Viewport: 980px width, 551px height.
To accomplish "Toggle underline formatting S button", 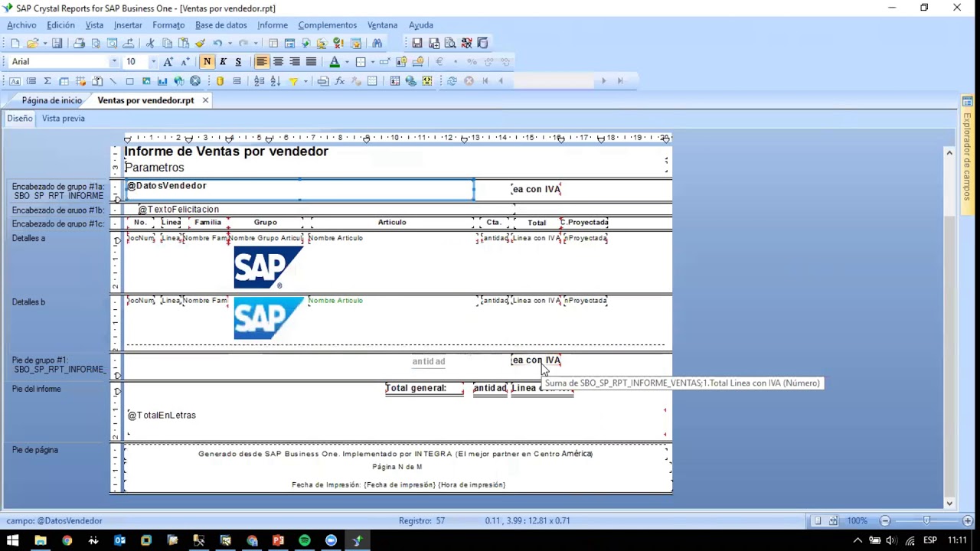I will [x=238, y=62].
